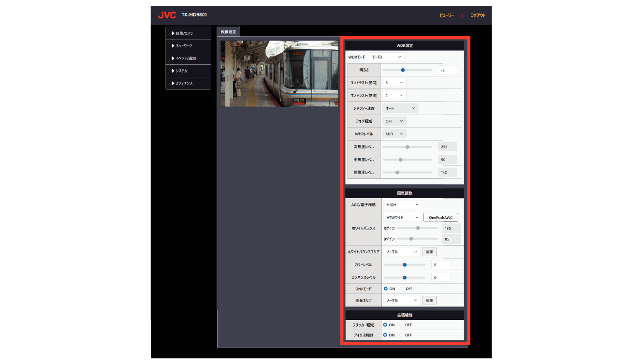The width and height of the screenshot is (642, 364).
Task: Set フリッカー軽減 to ON
Action: [x=385, y=325]
